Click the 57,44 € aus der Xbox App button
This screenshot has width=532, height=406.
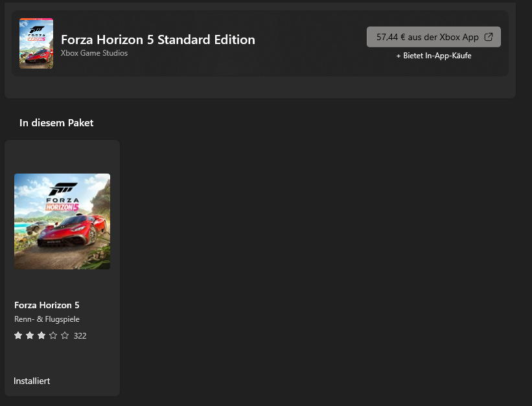434,37
